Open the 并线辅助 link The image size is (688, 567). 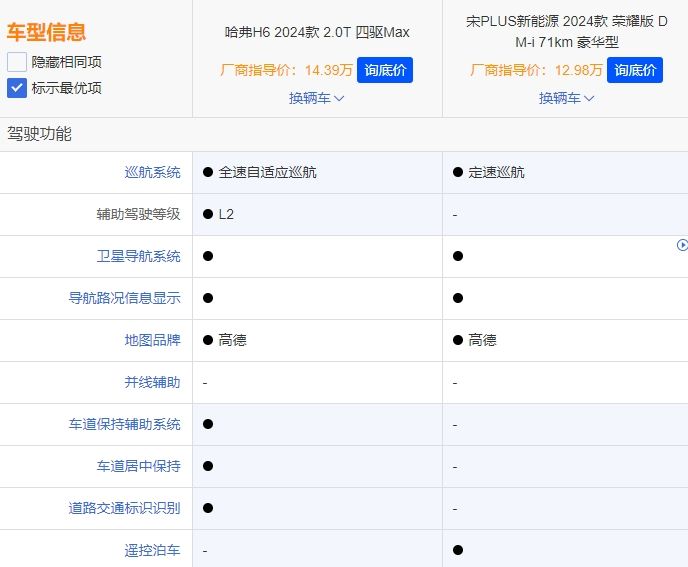(x=152, y=382)
